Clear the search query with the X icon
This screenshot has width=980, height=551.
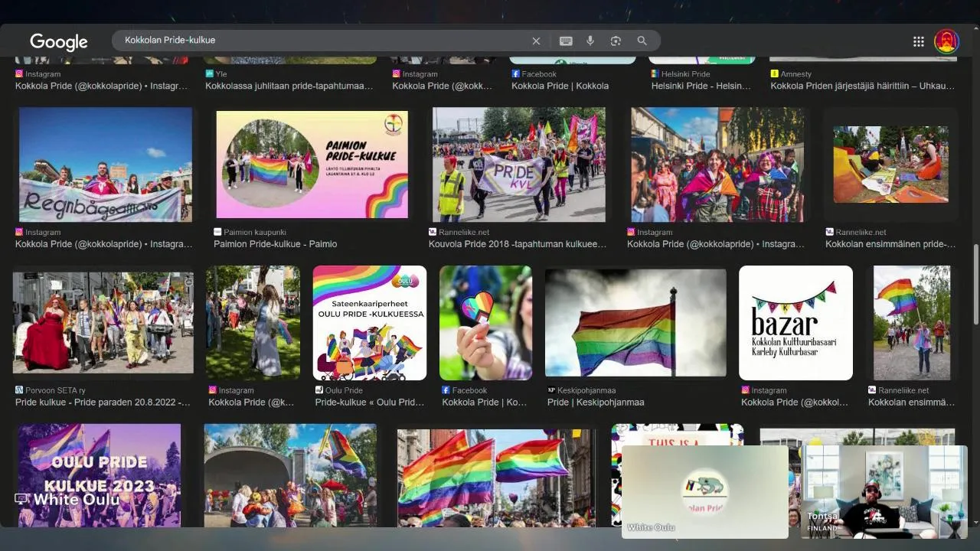coord(536,41)
